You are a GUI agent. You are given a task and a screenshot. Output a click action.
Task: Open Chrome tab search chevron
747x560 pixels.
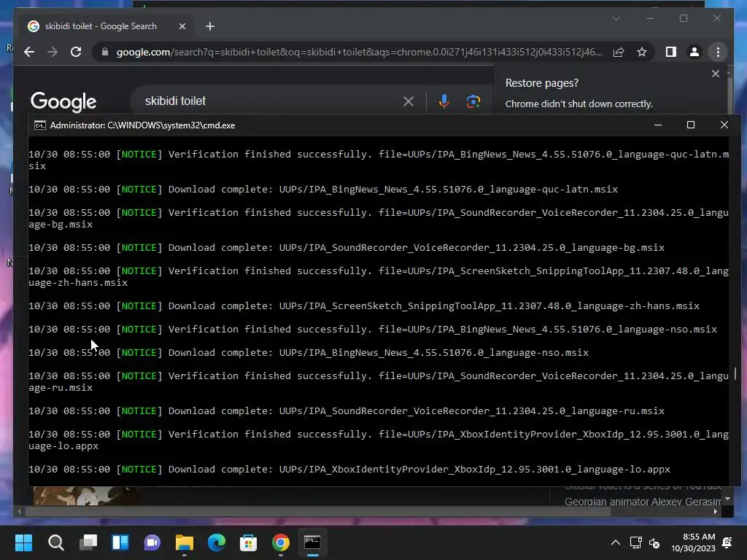[616, 18]
